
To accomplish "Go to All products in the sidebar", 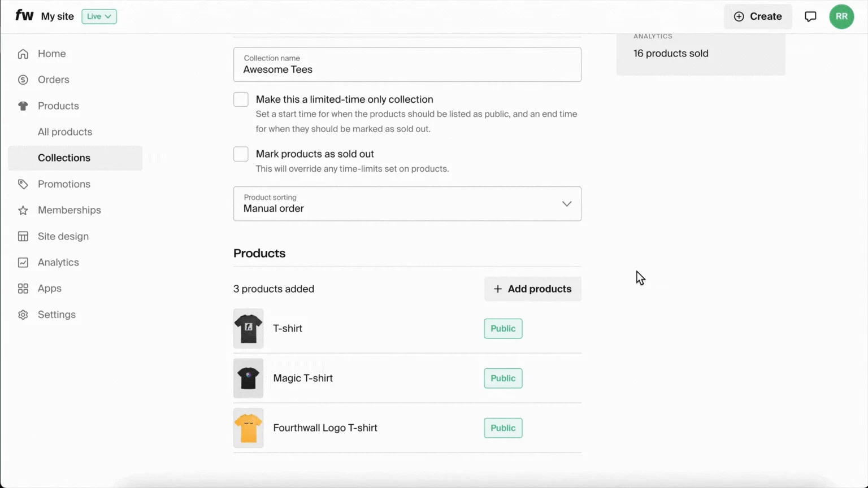I will pyautogui.click(x=65, y=132).
